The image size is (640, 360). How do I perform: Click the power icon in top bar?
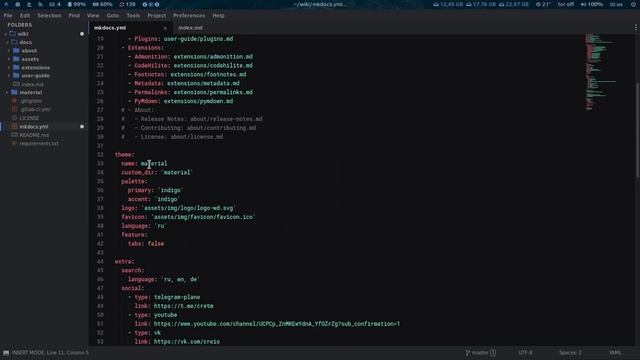point(633,4)
